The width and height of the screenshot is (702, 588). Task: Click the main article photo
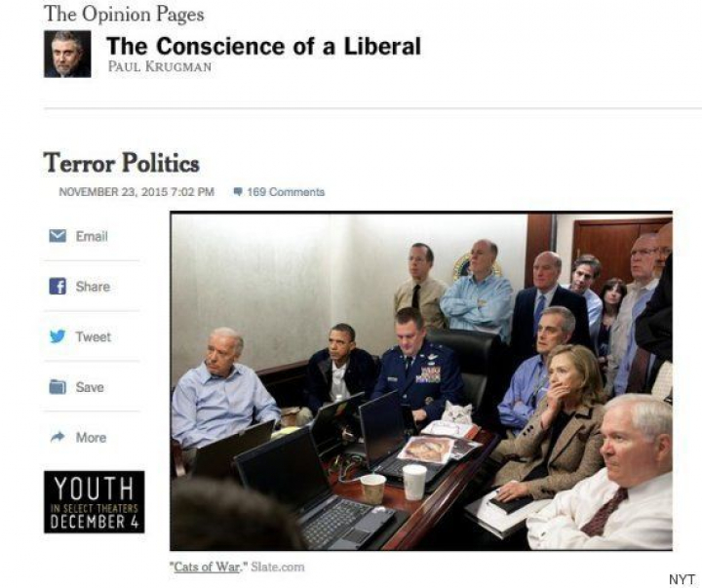point(421,381)
